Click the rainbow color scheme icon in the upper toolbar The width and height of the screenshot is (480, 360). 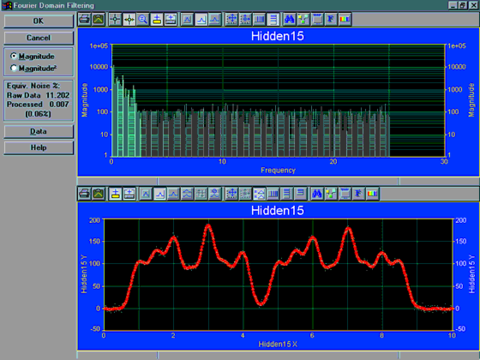coord(345,19)
